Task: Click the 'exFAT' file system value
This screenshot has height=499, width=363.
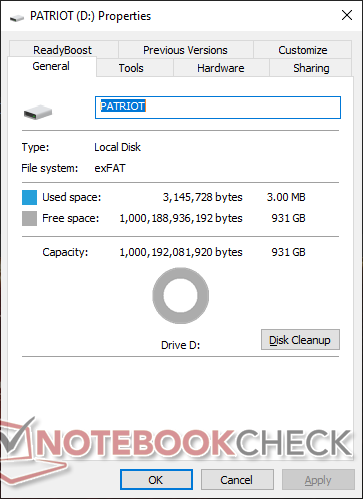Action: 110,168
